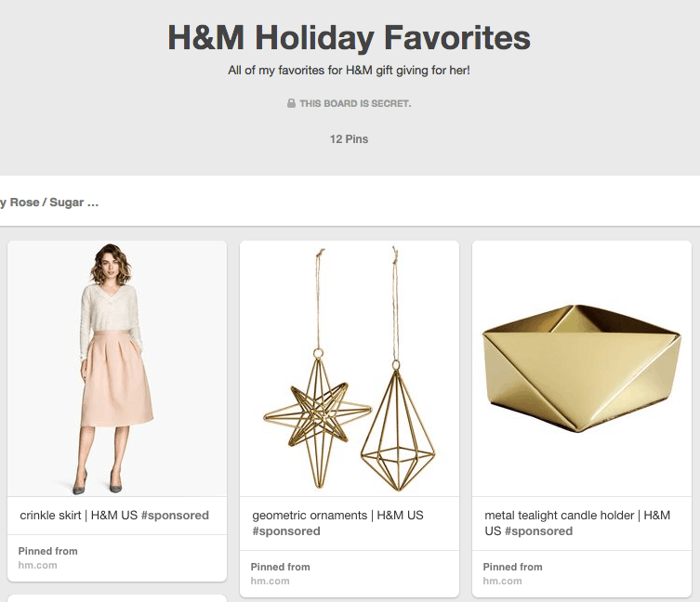Viewport: 700px width, 602px height.
Task: Open hm.com source under candle holder
Action: [502, 581]
